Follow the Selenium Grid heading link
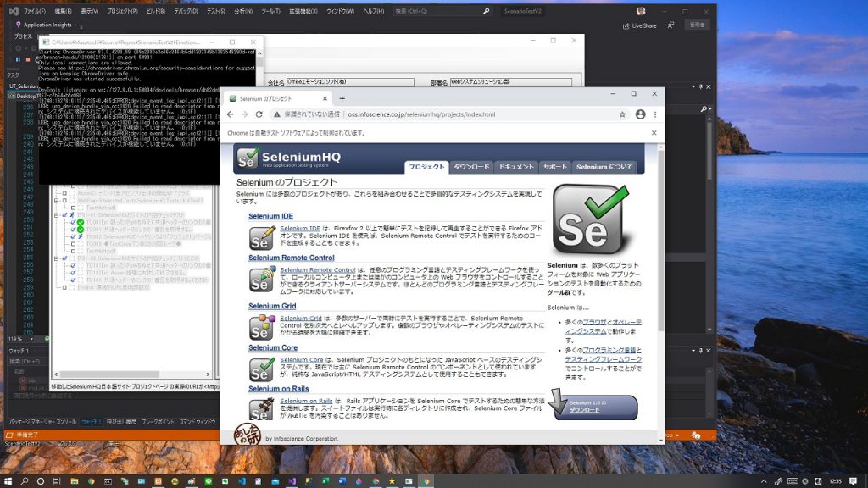 click(x=272, y=306)
